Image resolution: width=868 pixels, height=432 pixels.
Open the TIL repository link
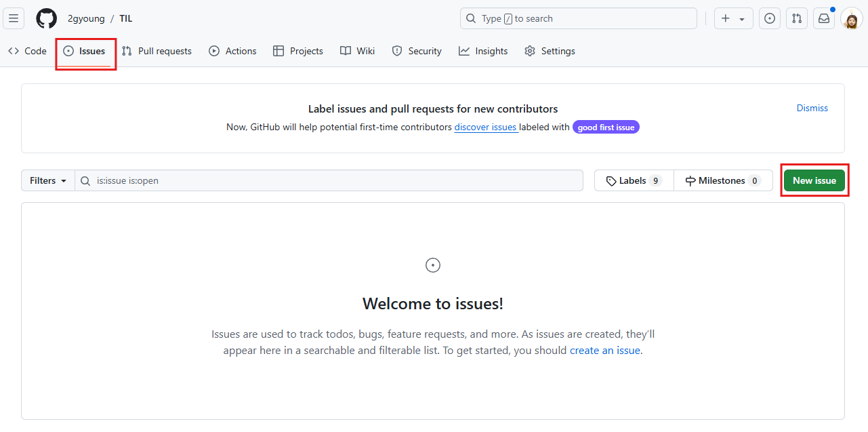(x=126, y=18)
